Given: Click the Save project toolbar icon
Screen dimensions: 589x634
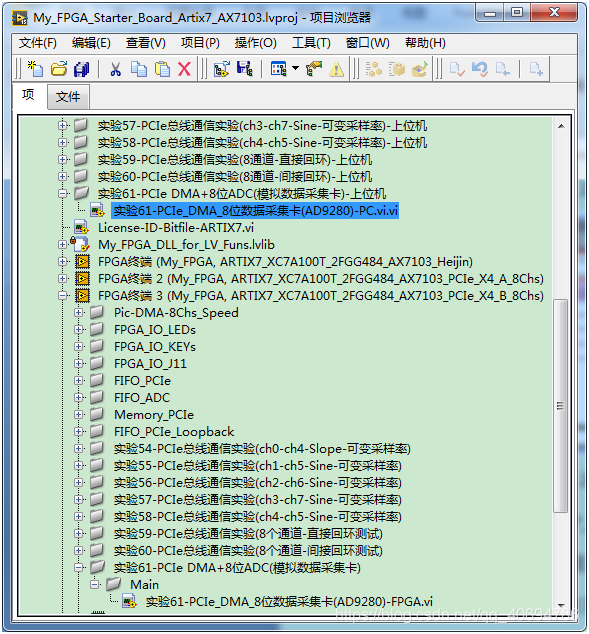Looking at the screenshot, I should coord(245,69).
